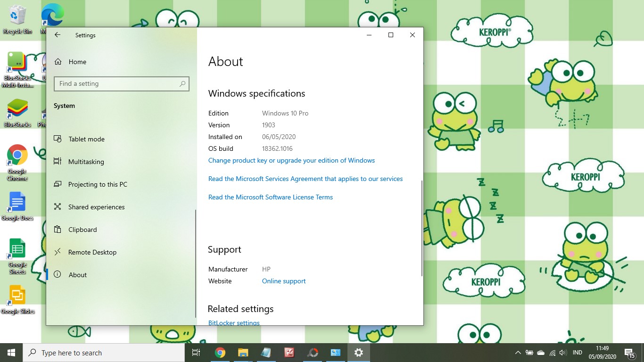Open the taskbar clock and date
Image resolution: width=644 pixels, height=362 pixels.
(x=602, y=353)
